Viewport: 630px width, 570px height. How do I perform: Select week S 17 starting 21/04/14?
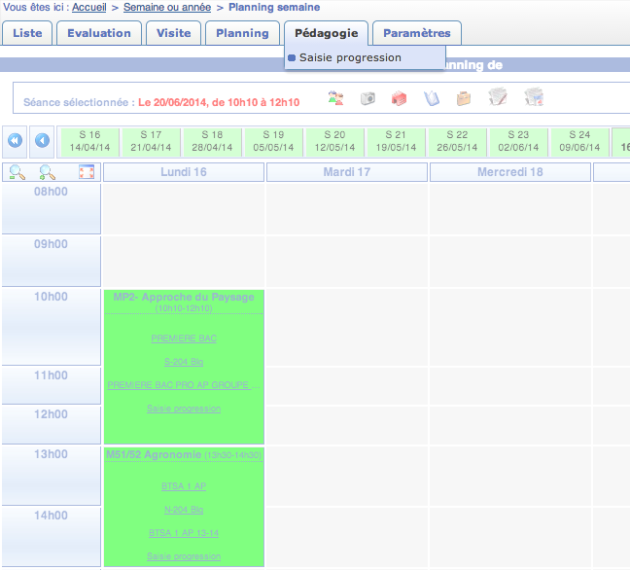coord(150,141)
